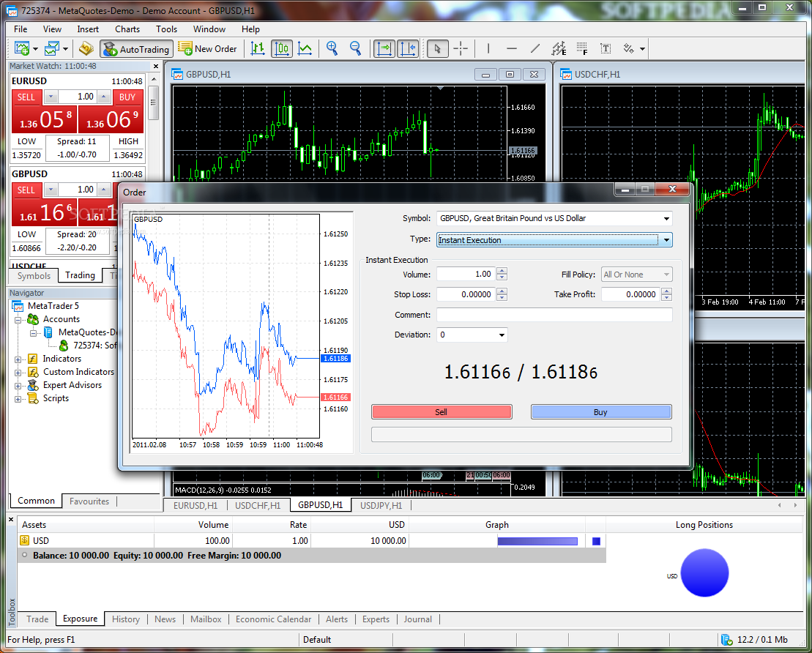Switch to line chart mode
This screenshot has height=653, width=812.
pyautogui.click(x=305, y=48)
